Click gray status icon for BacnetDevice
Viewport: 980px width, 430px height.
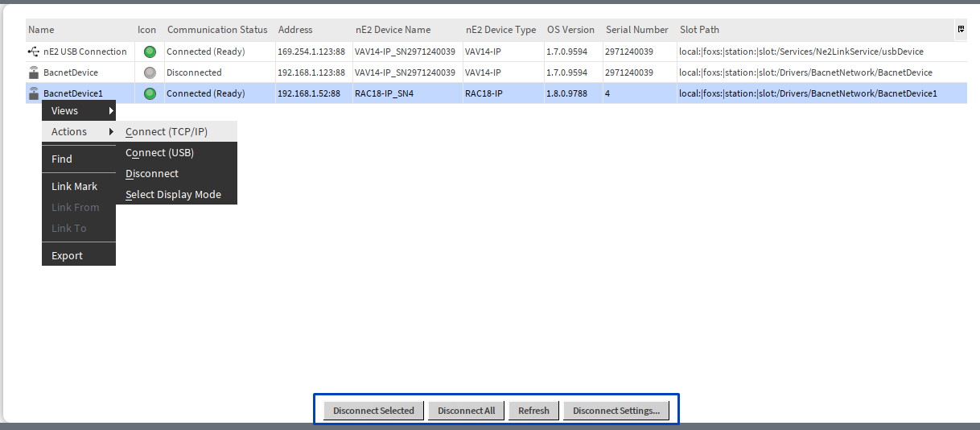(x=149, y=72)
